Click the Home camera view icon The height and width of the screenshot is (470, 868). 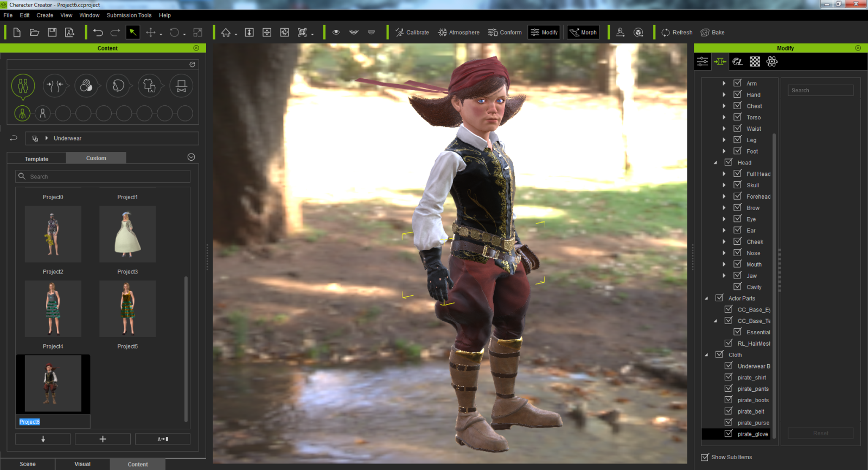(x=226, y=33)
